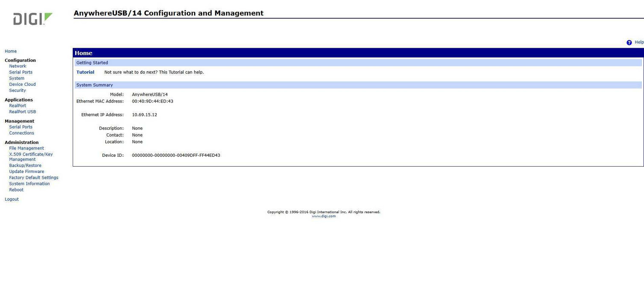Click the Help question mark icon
The width and height of the screenshot is (644, 299).
[x=629, y=43]
